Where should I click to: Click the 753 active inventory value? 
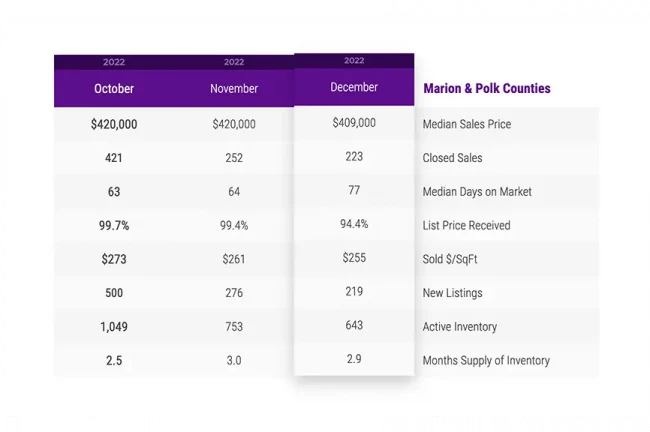[x=234, y=327]
